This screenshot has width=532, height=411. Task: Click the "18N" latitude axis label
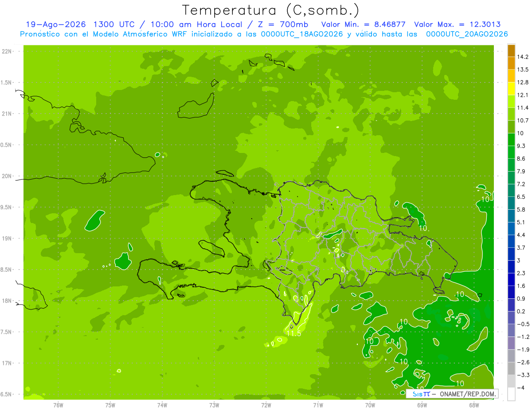(7, 301)
